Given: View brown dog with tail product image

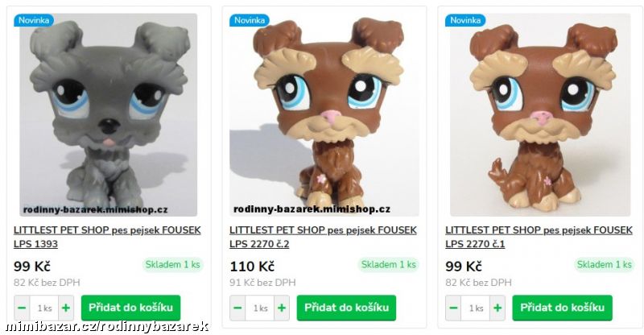Looking at the screenshot, I should pos(540,115).
